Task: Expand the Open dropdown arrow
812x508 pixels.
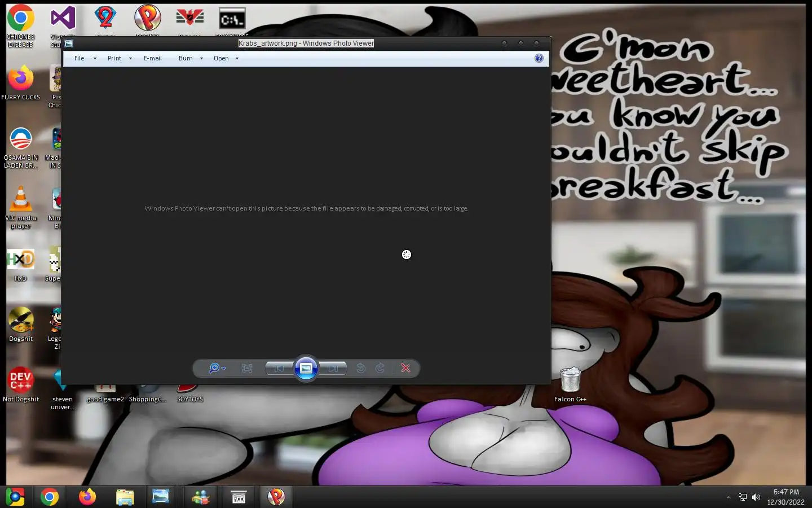Action: pos(237,58)
